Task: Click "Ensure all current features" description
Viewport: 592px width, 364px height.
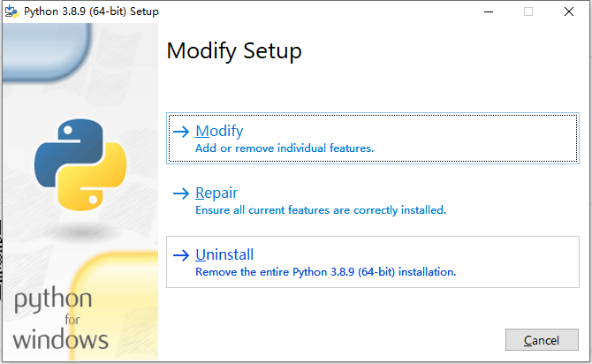Action: coord(321,210)
